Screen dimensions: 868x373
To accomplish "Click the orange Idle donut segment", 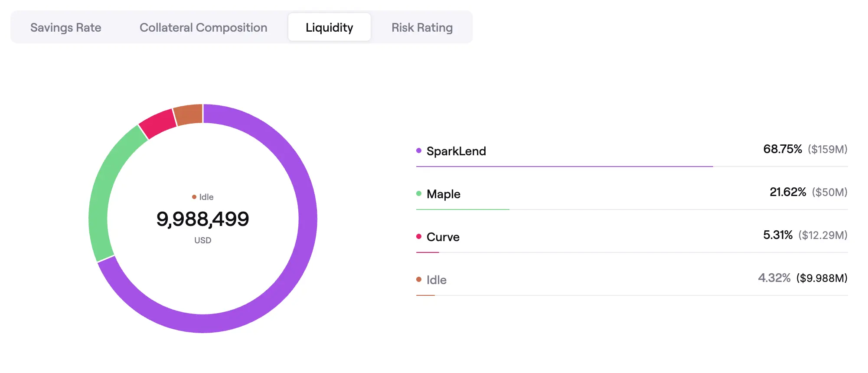I will pos(189,115).
